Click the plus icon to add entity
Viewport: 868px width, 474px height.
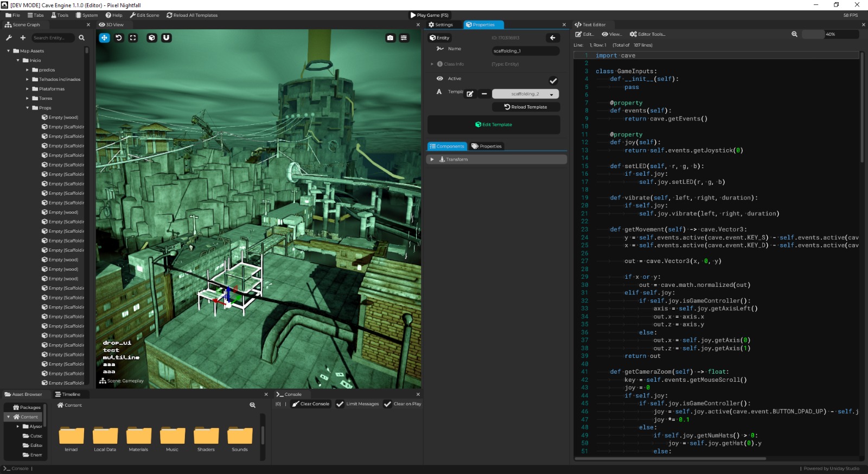[23, 38]
